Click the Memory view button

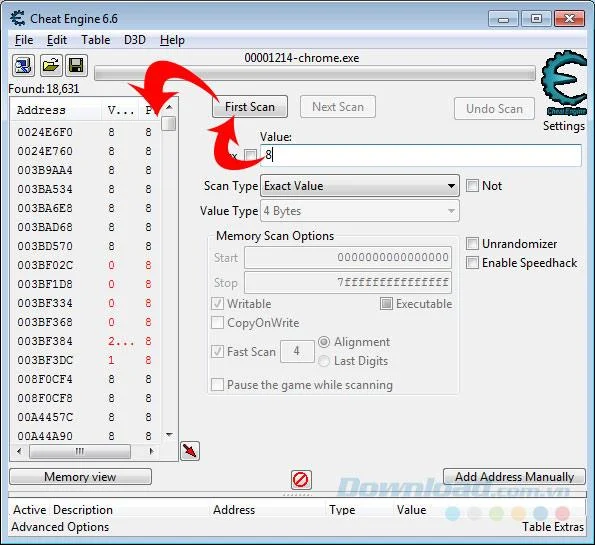point(80,477)
